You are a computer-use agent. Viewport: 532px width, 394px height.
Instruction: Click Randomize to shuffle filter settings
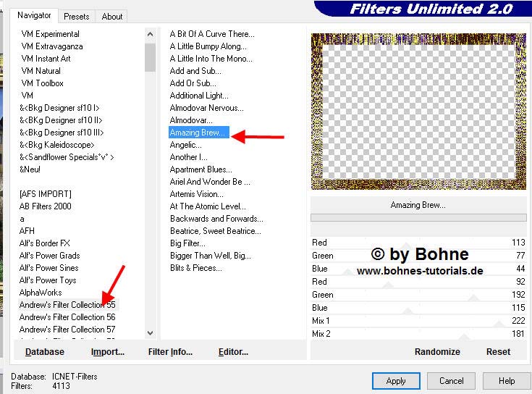tap(437, 351)
